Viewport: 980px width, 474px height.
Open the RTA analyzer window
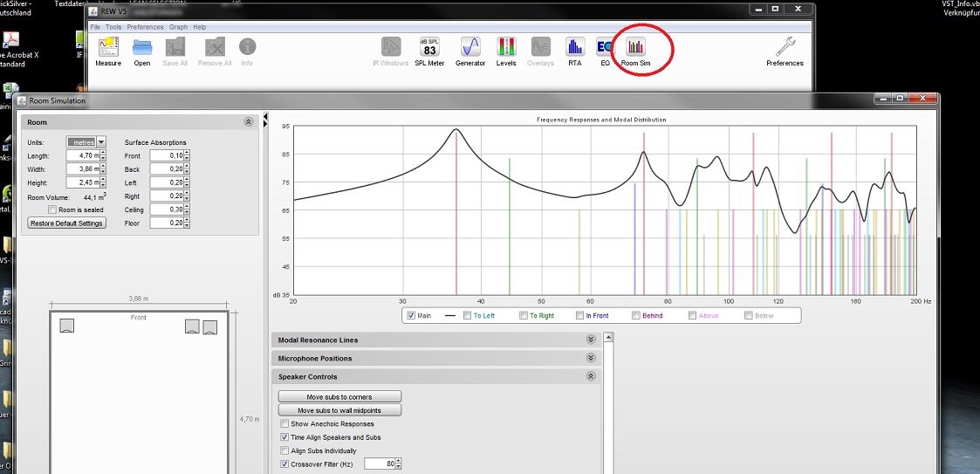575,49
